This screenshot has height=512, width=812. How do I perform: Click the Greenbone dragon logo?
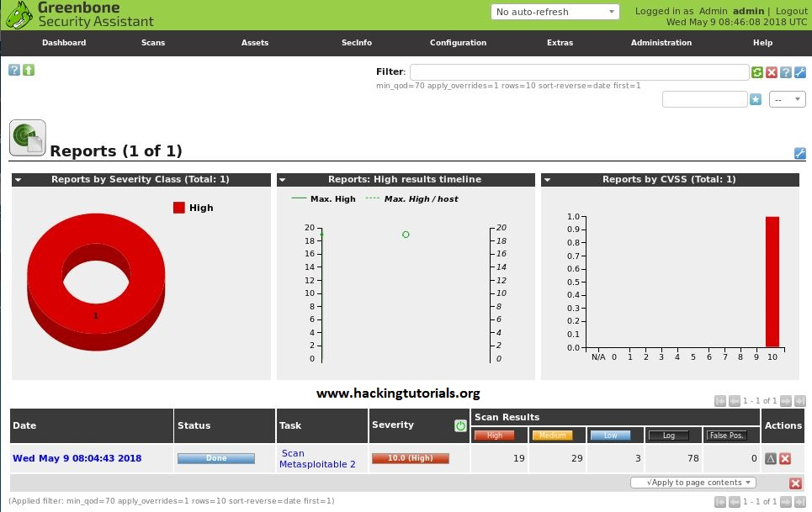[19, 14]
